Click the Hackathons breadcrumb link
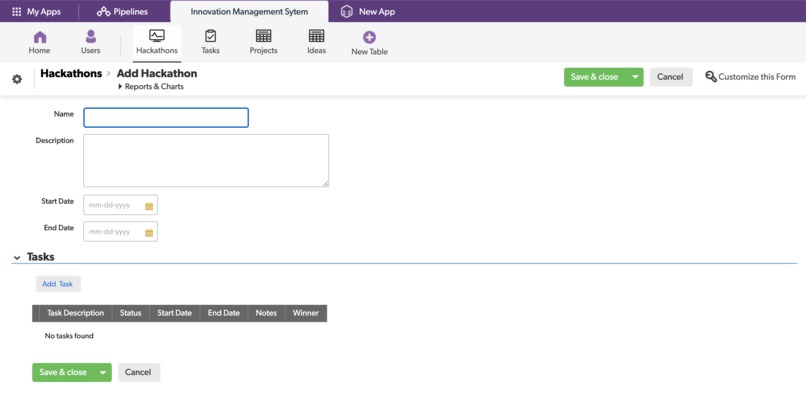 pyautogui.click(x=71, y=74)
